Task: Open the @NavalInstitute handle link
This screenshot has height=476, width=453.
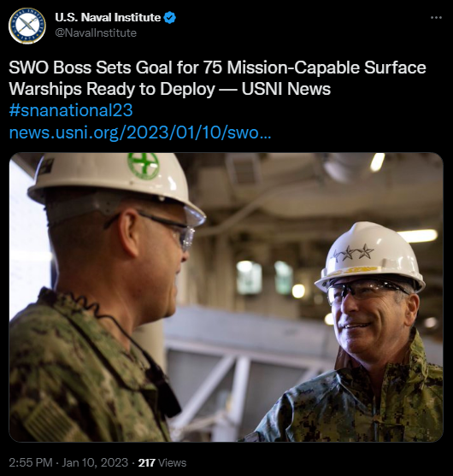Action: (x=96, y=32)
